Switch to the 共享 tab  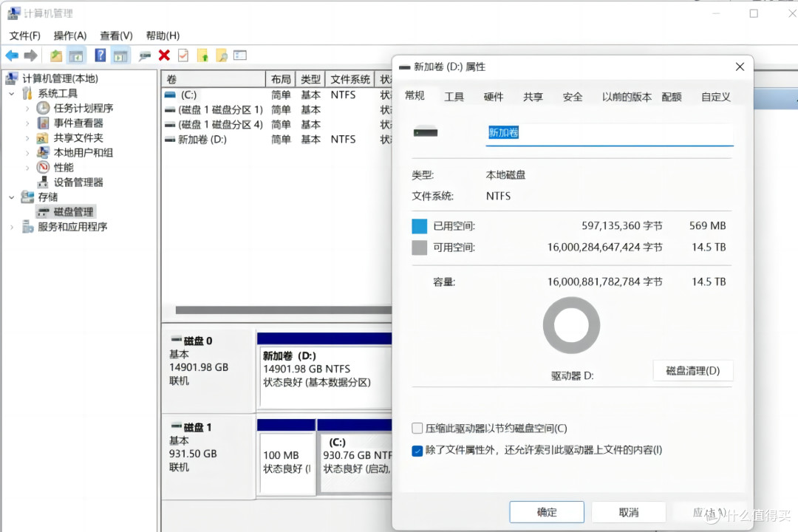point(533,97)
